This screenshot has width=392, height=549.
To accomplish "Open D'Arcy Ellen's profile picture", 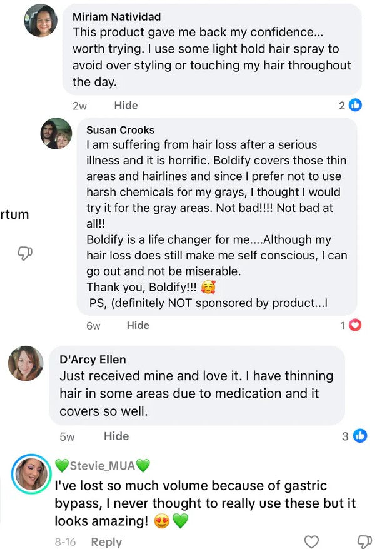I will click(x=26, y=363).
